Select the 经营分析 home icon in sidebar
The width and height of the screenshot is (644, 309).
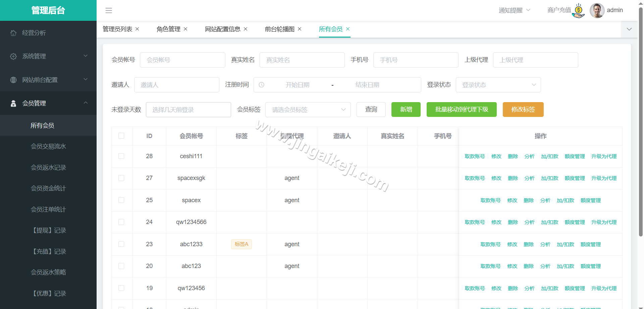(x=13, y=33)
